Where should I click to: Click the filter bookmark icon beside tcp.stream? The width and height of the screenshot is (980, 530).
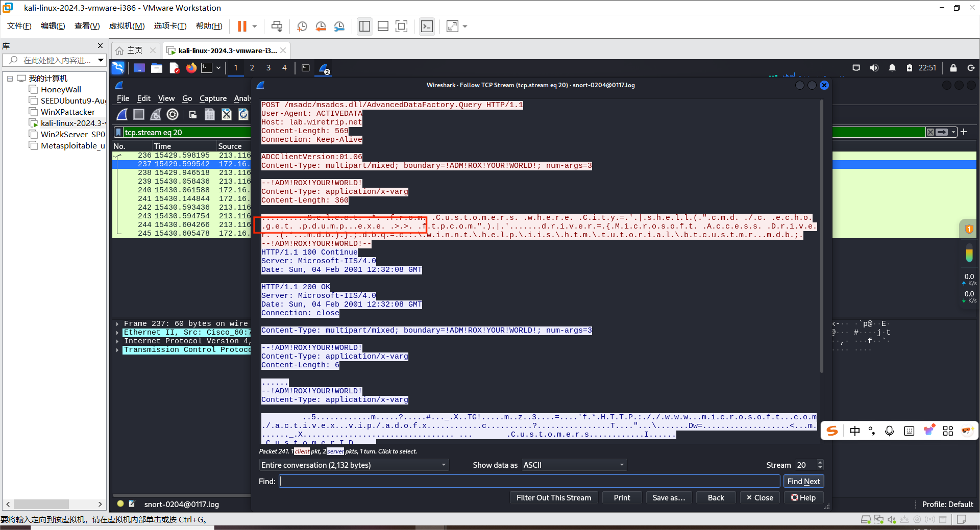tap(118, 132)
